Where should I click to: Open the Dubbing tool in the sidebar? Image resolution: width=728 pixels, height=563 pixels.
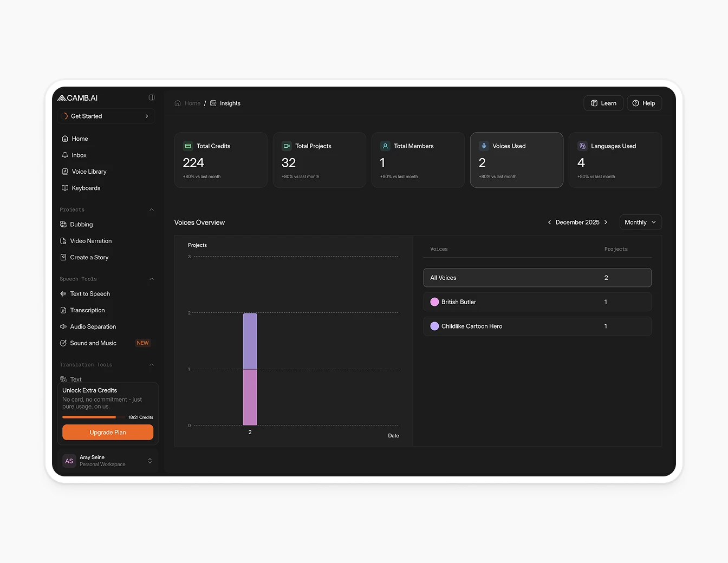click(81, 224)
